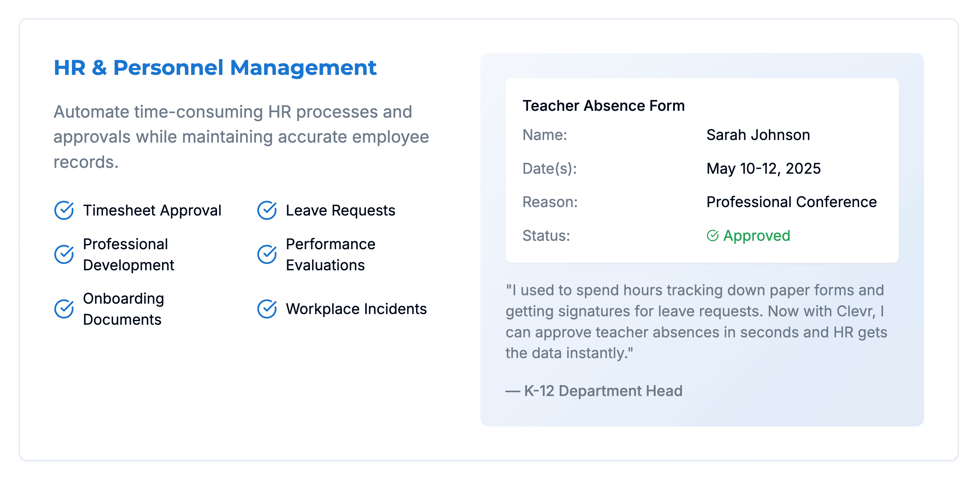Click the checkmark icon beside Onboarding Documents
The width and height of the screenshot is (980, 479).
tap(64, 309)
